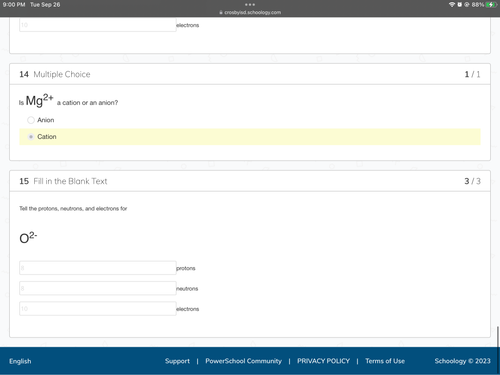500x375 pixels.
Task: Click 'Tell the protons, neutrons, and electrons for' prompt
Action: point(73,209)
